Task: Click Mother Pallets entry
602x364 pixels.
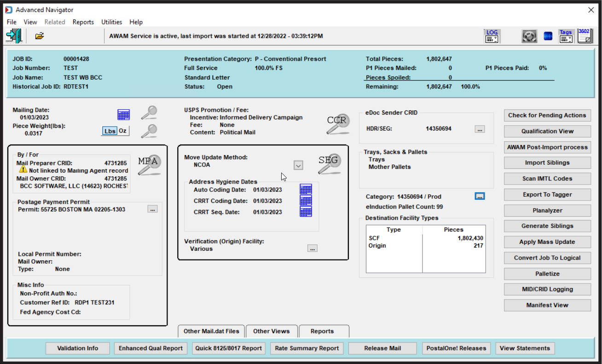Action: tap(389, 167)
